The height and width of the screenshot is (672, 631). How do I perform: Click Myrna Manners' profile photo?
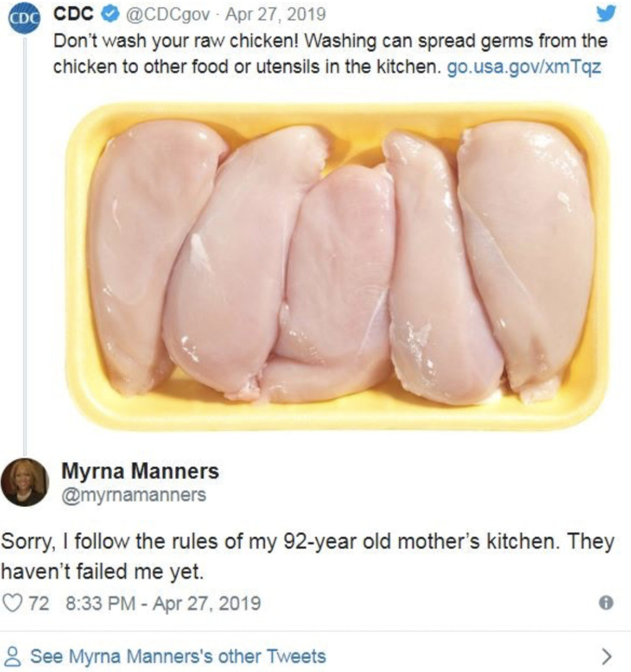tap(25, 482)
